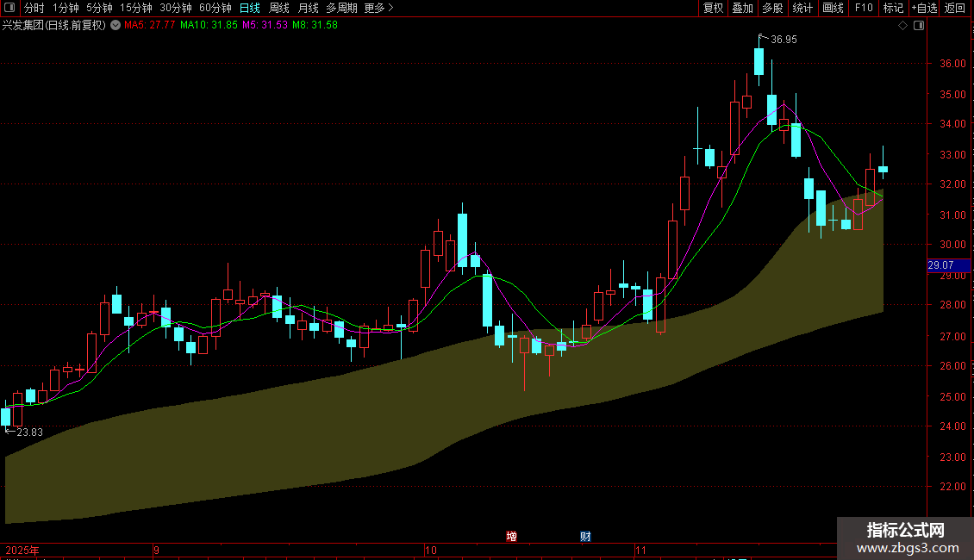Open the indicator dropdown beside 兴发集团 title

(116, 26)
